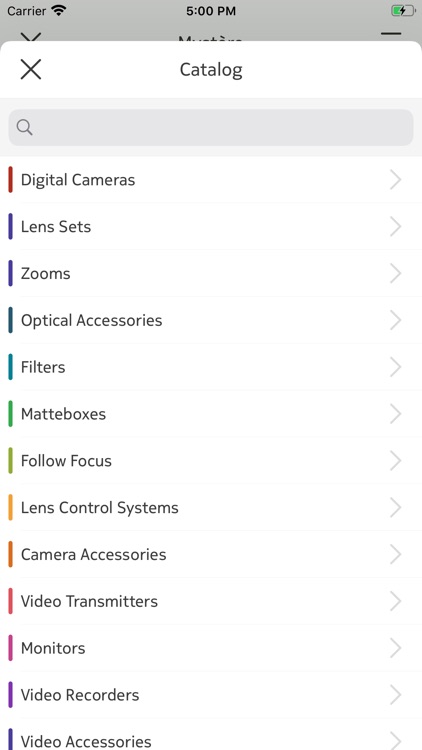Open the Filters category
This screenshot has height=750, width=422.
point(211,367)
